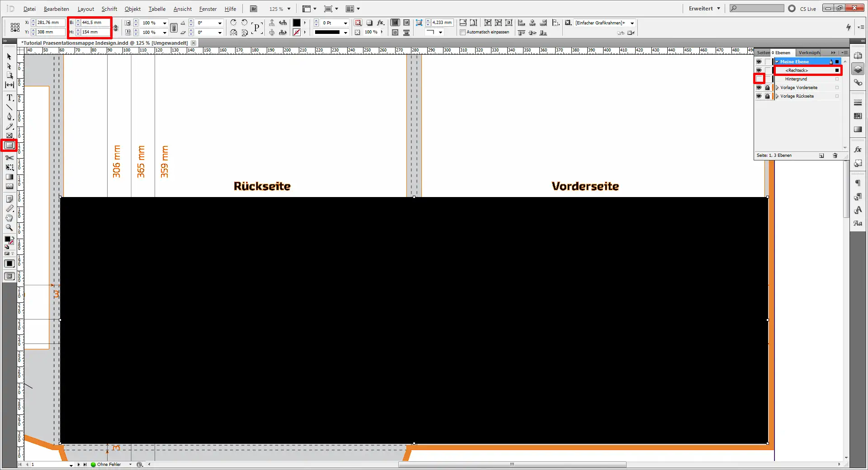
Task: Open the Einfacher Grafikrahmen style dropdown
Action: pyautogui.click(x=632, y=23)
